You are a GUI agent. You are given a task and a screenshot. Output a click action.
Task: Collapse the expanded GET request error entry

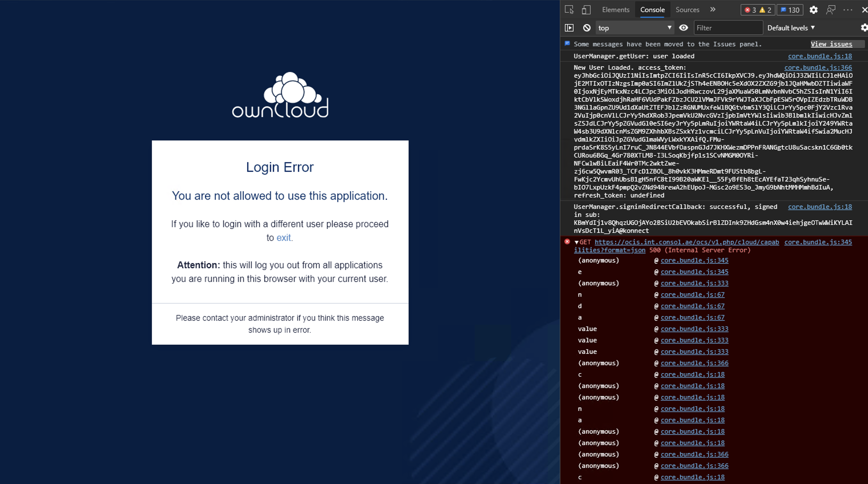[577, 242]
